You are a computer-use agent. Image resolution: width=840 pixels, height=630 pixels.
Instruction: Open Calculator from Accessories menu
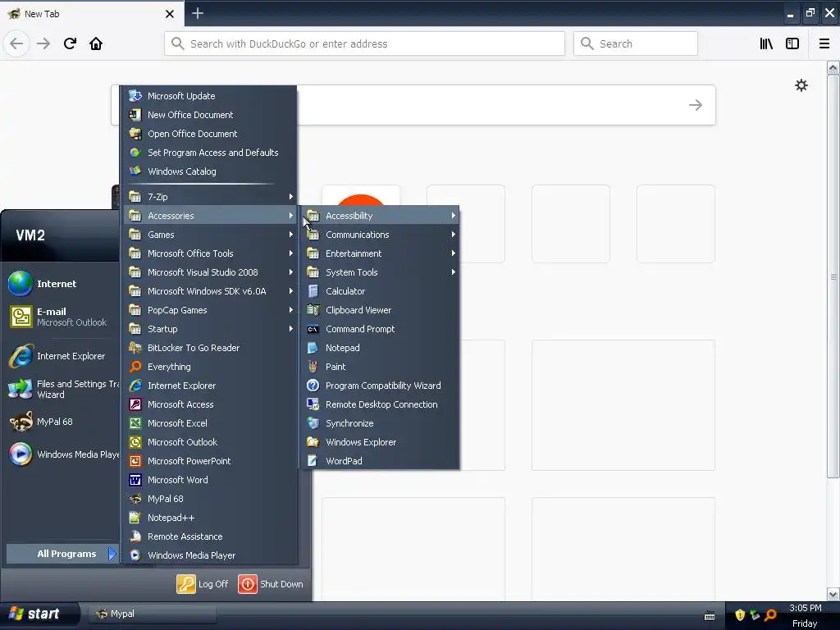(381, 291)
